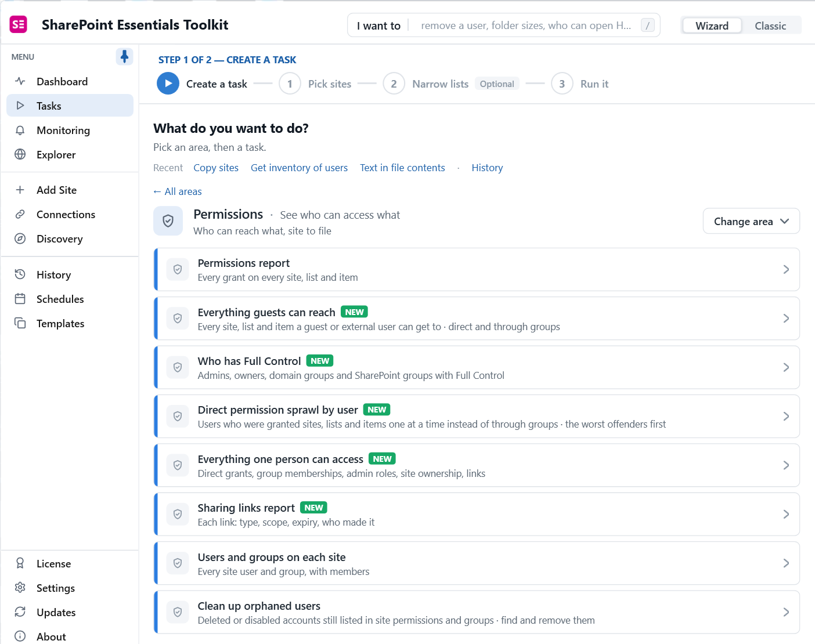The height and width of the screenshot is (644, 815).
Task: Click the Updates refresh icon
Action: (20, 612)
